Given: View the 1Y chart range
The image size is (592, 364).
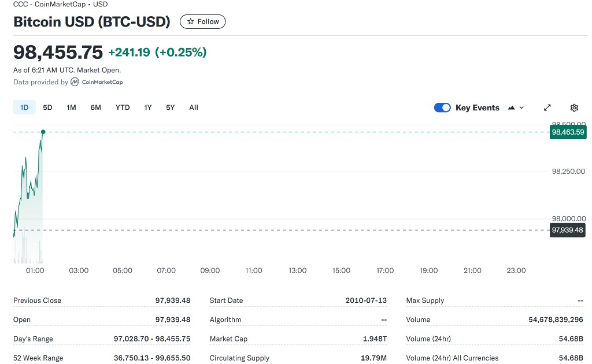Looking at the screenshot, I should click(148, 107).
